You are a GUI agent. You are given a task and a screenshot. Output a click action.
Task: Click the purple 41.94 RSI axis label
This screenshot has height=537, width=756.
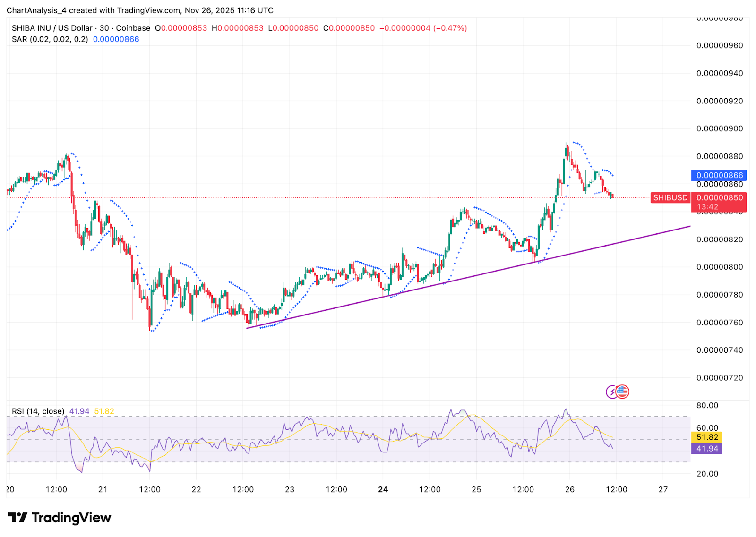[707, 449]
